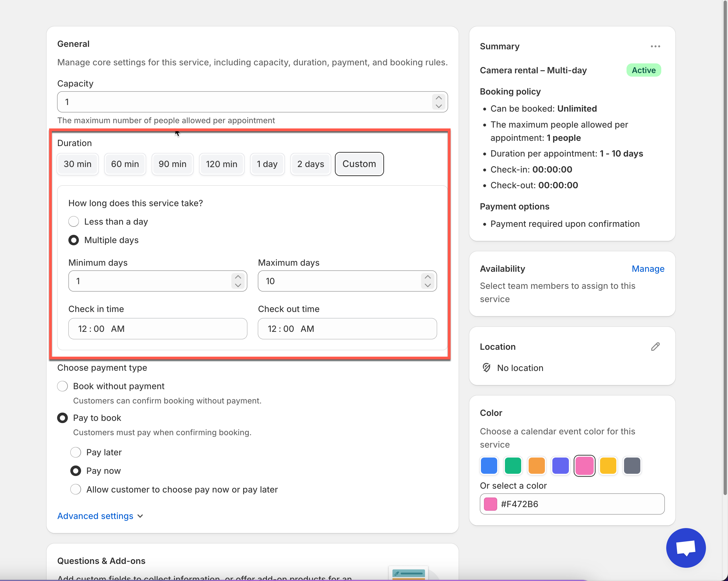Click the Location edit pencil icon
Viewport: 728px width, 581px height.
point(655,346)
